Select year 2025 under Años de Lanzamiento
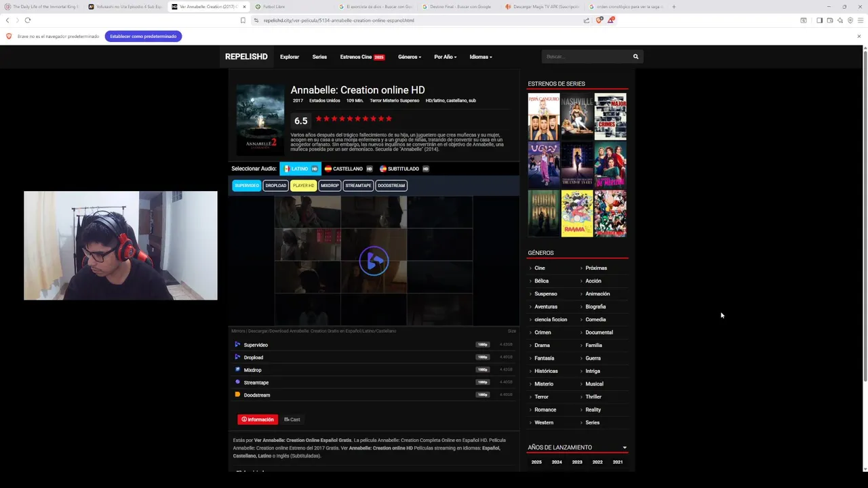The image size is (868, 488). tap(536, 462)
